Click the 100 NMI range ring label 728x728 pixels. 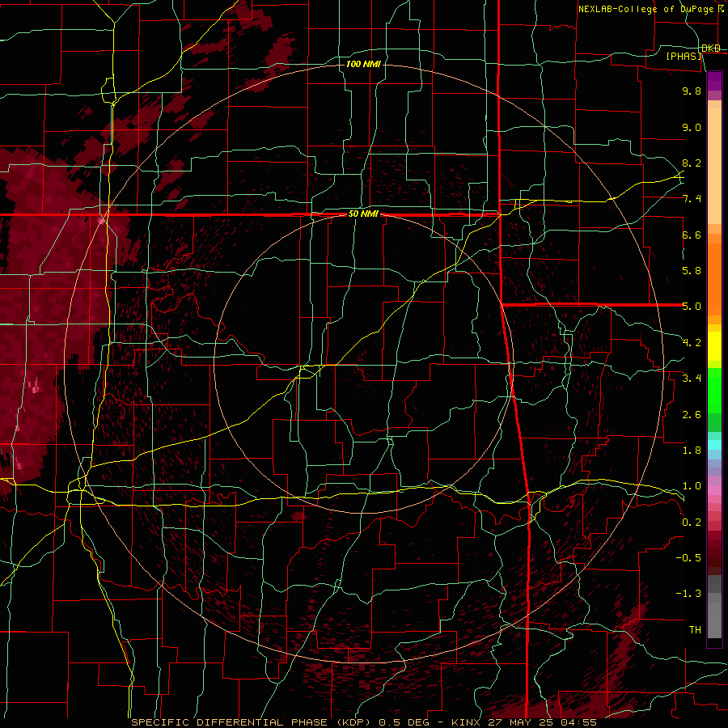point(363,64)
